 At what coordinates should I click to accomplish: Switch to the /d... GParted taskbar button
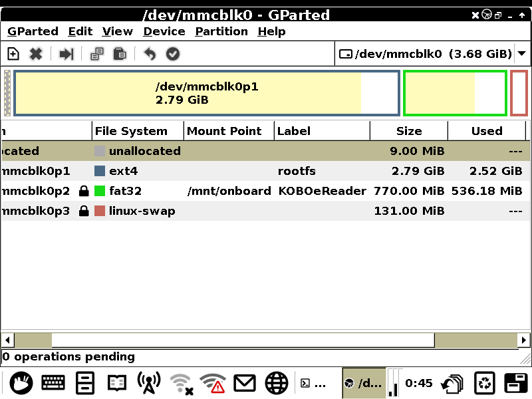click(364, 384)
